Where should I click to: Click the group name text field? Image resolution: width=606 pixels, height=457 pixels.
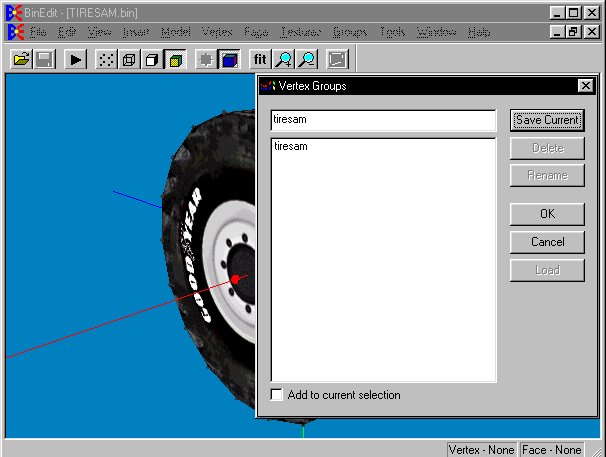(383, 120)
